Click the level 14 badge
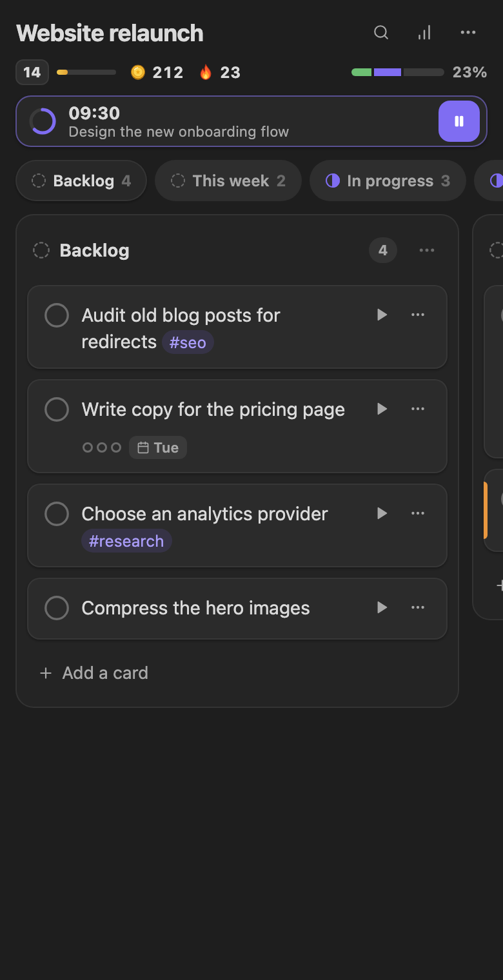This screenshot has width=503, height=980. (32, 72)
